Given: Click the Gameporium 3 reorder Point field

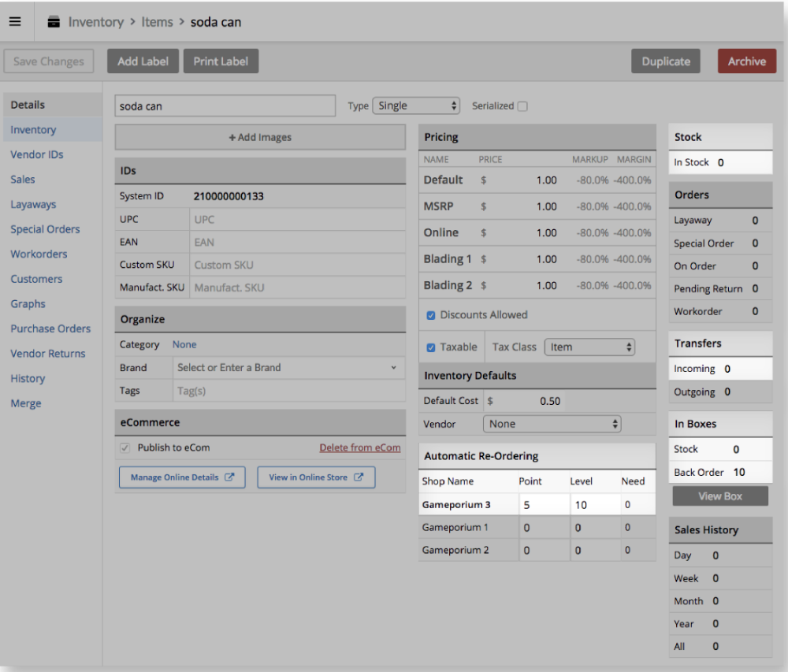Looking at the screenshot, I should [x=543, y=505].
